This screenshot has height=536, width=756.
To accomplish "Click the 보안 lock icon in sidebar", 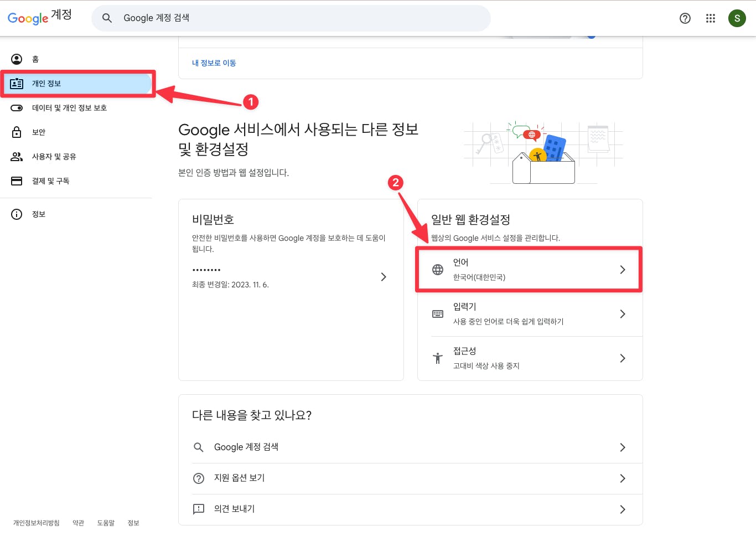I will (17, 132).
